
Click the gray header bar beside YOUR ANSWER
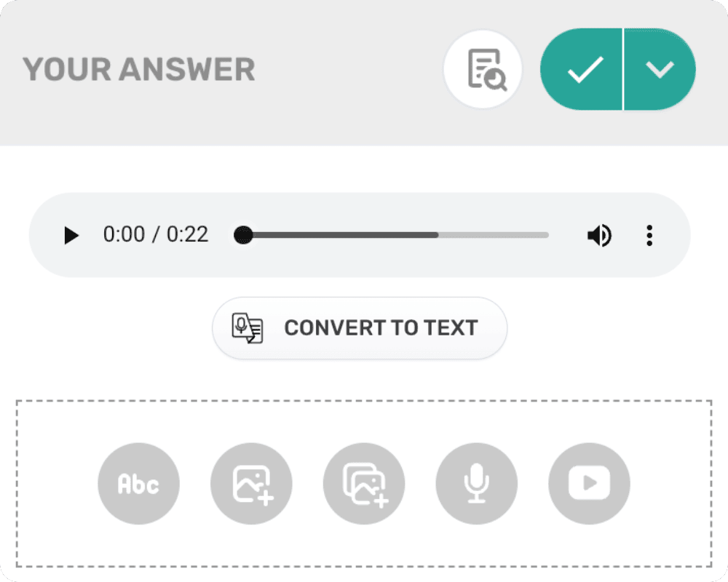point(349,70)
